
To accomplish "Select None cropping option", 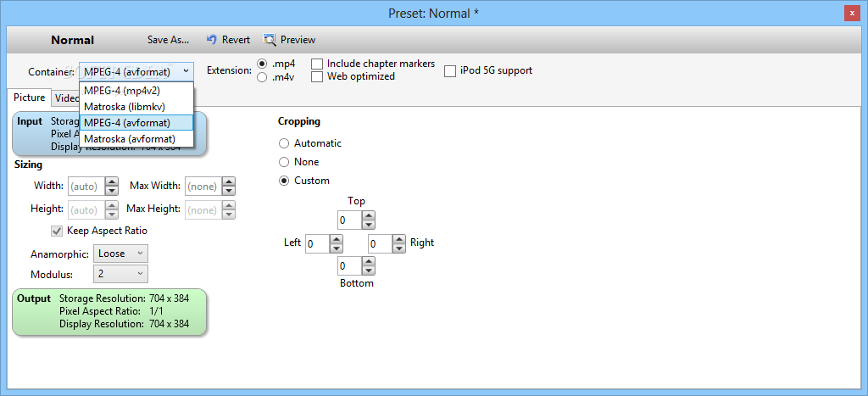I will coord(284,162).
